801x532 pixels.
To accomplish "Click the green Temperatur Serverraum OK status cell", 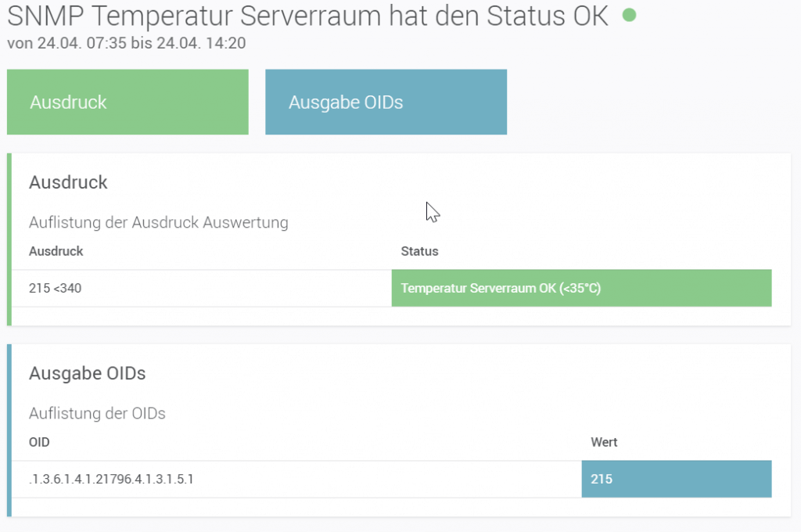I will click(x=581, y=288).
